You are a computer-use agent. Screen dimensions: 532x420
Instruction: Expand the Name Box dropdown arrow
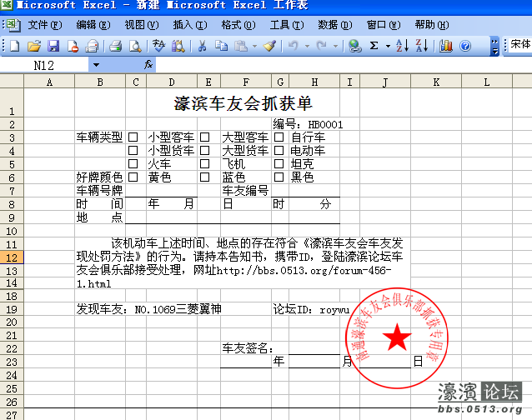[x=97, y=65]
